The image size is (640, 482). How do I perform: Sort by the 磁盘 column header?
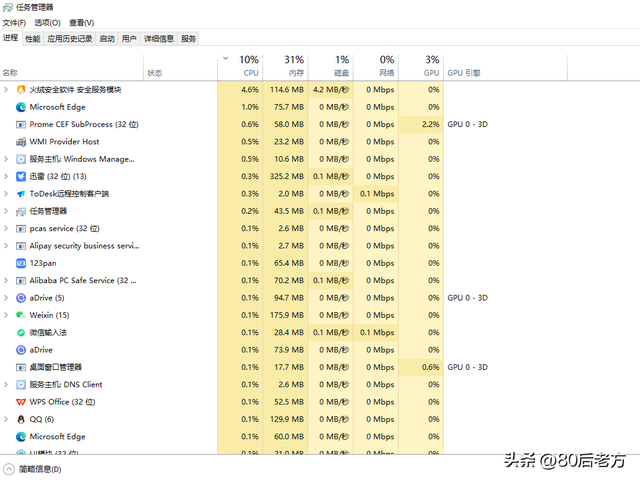331,67
